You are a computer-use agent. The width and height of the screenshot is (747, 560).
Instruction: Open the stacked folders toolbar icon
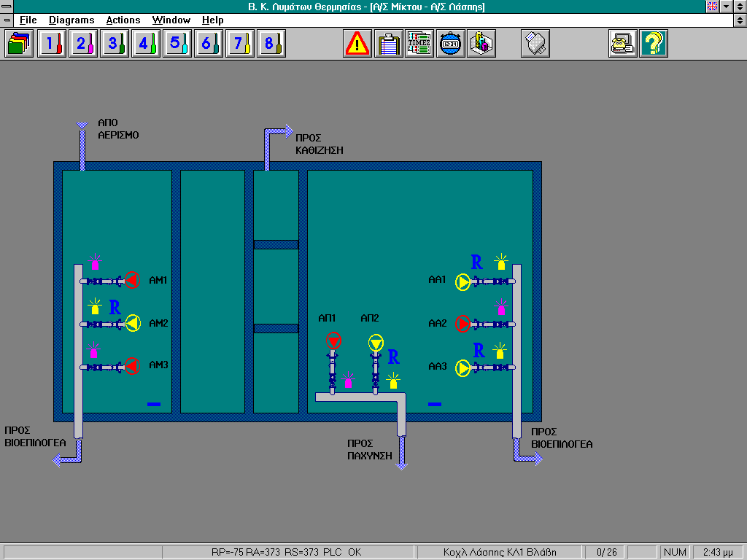[x=19, y=44]
